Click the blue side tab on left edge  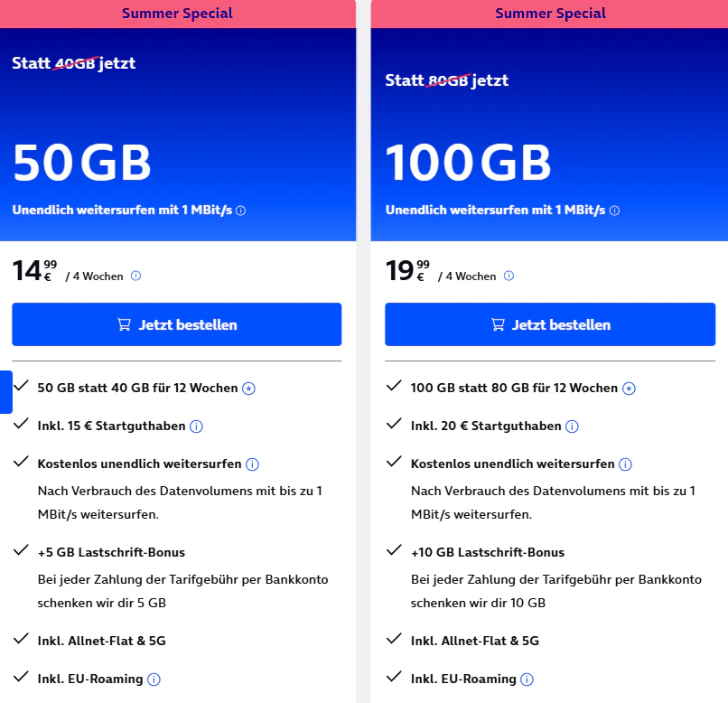[6, 392]
